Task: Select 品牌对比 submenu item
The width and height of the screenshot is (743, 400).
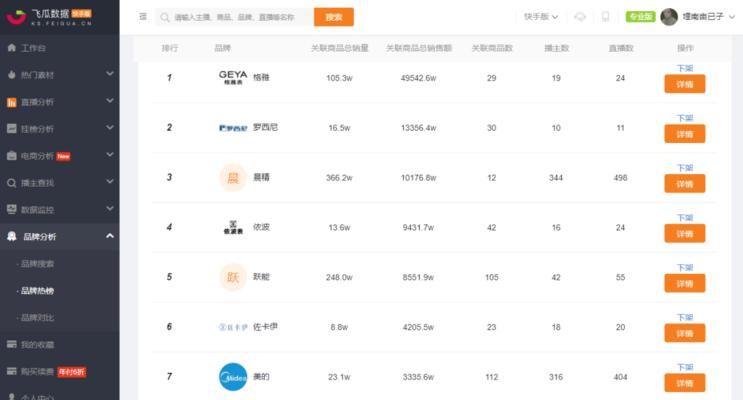Action: pos(37,318)
